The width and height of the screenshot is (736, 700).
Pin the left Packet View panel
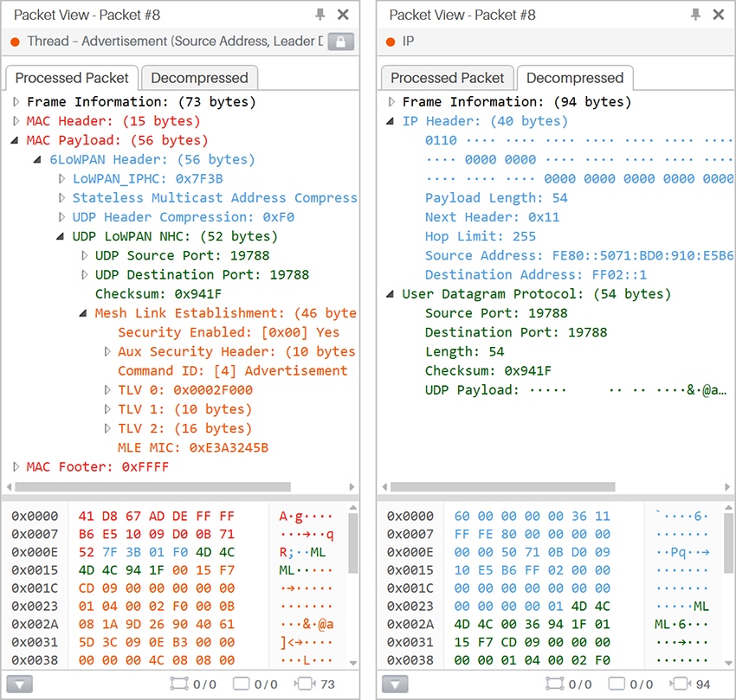(x=320, y=15)
